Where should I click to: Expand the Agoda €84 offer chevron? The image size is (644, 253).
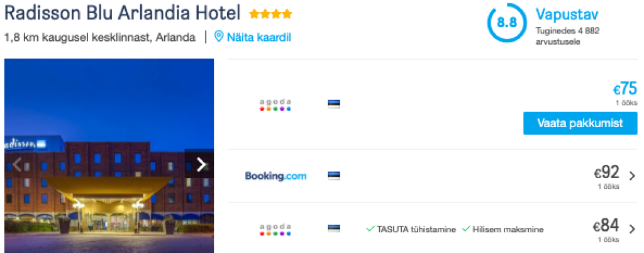[631, 228]
